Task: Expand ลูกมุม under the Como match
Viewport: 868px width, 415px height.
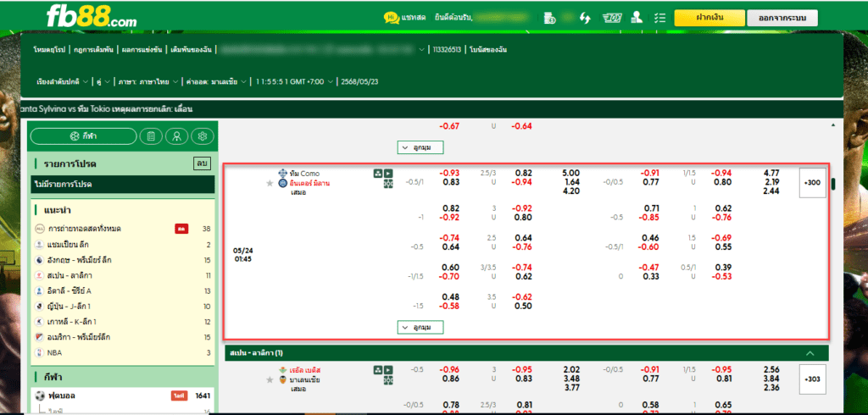Action: (420, 328)
